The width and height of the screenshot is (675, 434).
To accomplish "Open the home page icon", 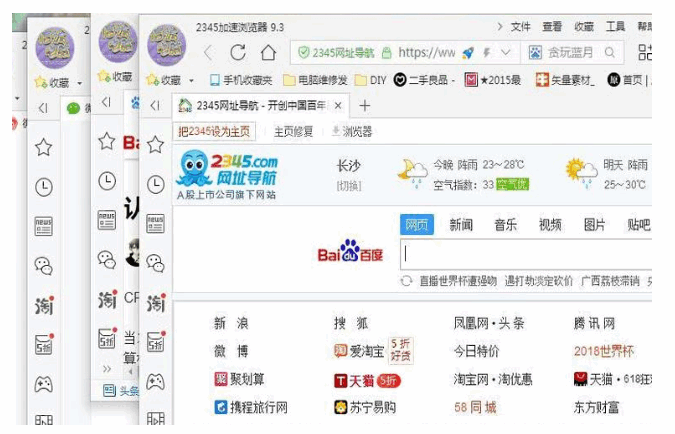I will coord(269,53).
